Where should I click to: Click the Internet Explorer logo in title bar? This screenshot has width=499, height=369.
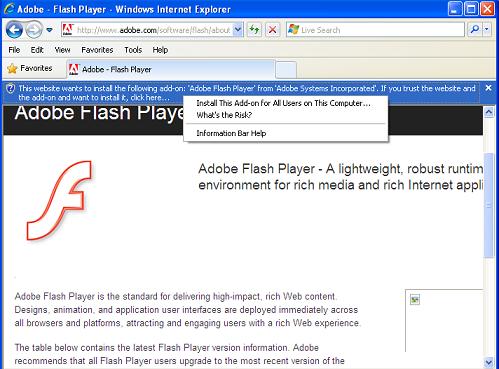click(9, 9)
